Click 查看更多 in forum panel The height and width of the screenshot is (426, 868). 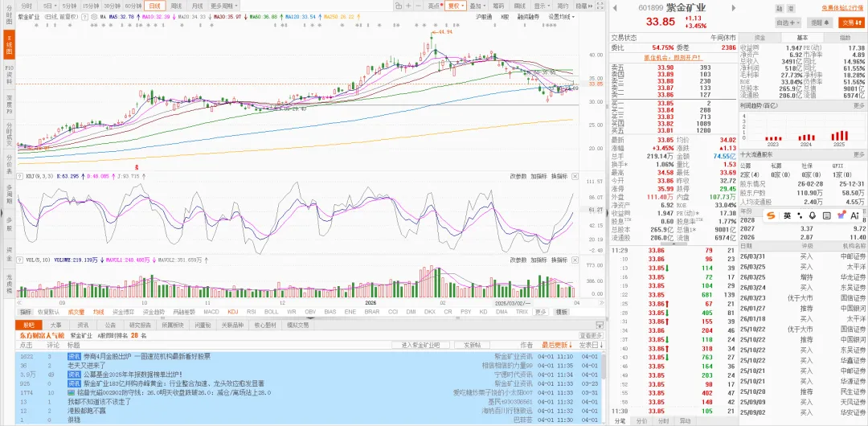point(591,335)
